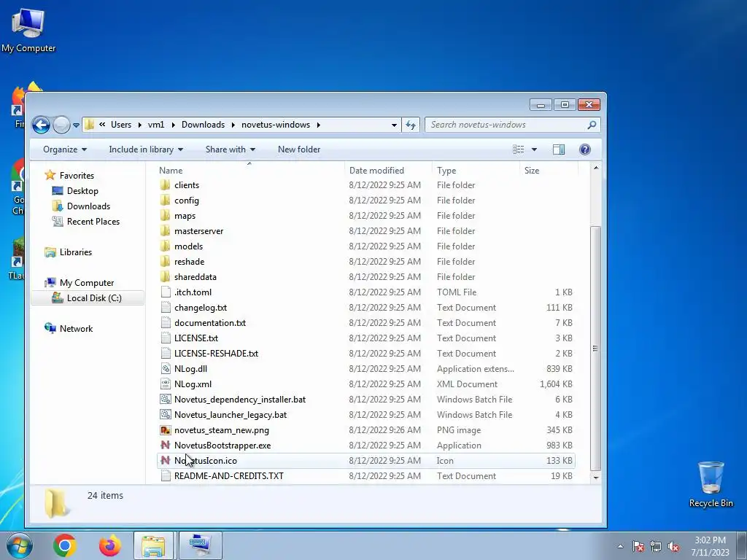This screenshot has height=560, width=747.
Task: Click the volume tray icon
Action: [x=673, y=547]
